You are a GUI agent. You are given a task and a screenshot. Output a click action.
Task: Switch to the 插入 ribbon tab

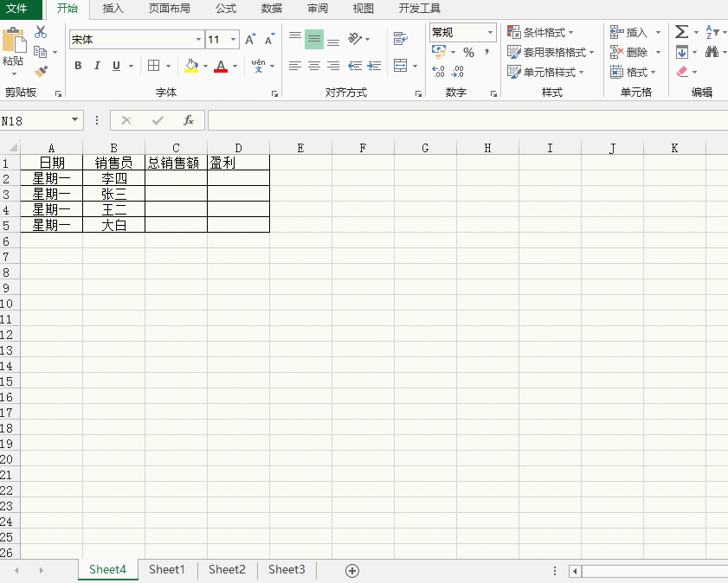point(113,9)
